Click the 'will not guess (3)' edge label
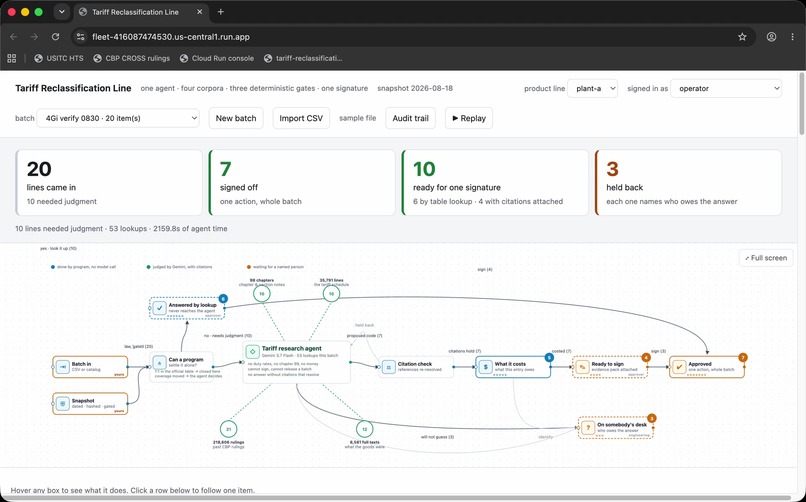 coord(437,437)
